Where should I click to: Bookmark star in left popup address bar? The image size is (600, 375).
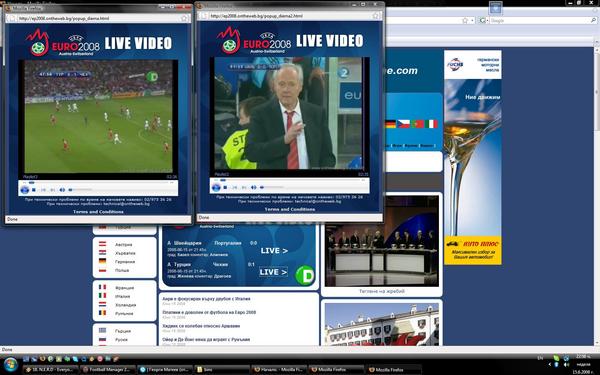click(x=184, y=18)
